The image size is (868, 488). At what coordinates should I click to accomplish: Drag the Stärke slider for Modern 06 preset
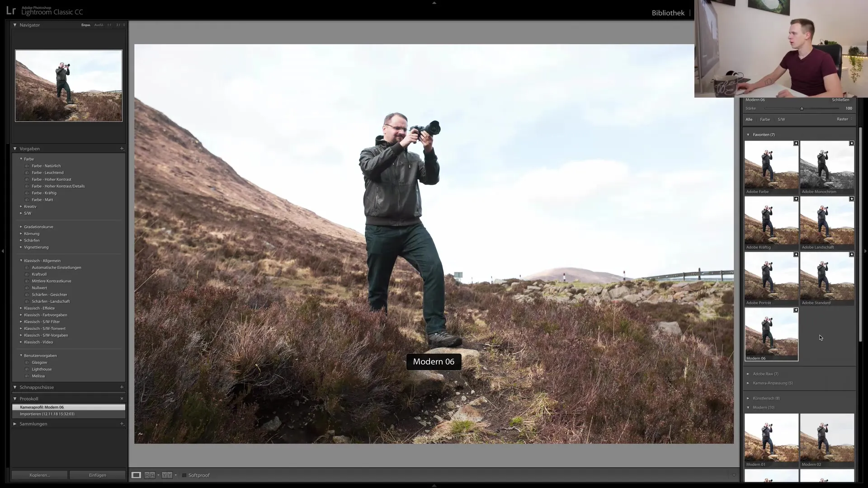(802, 108)
